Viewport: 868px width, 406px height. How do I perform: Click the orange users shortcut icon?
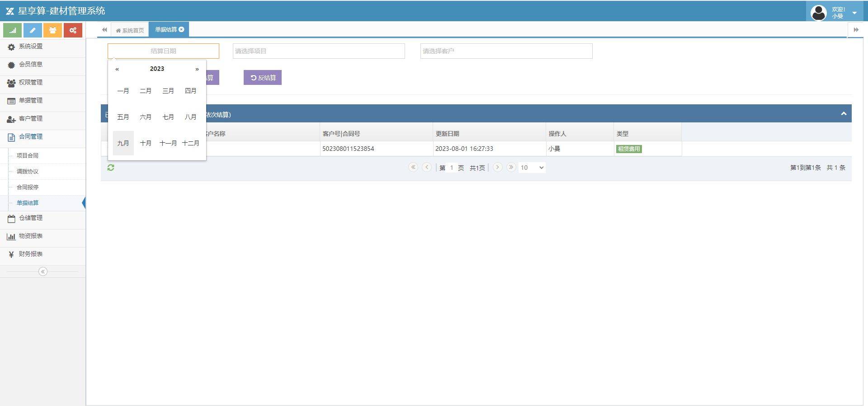point(52,30)
